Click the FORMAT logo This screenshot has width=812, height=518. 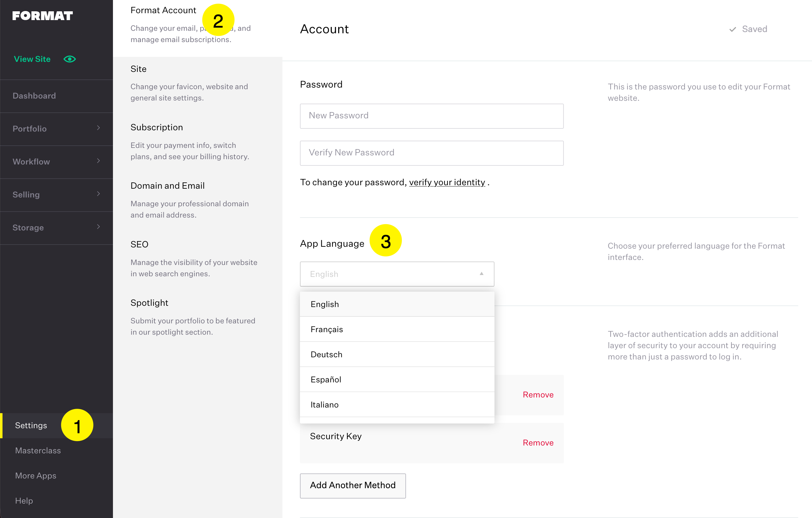42,16
